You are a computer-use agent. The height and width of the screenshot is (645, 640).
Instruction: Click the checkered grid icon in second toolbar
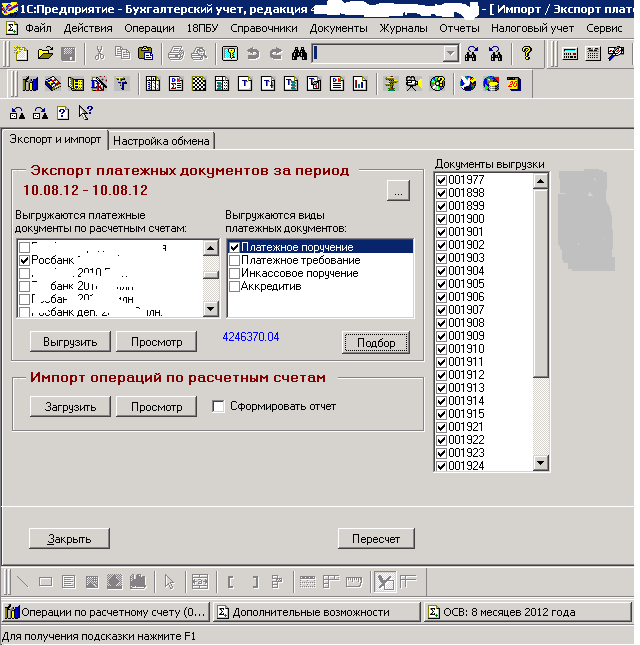pos(199,84)
